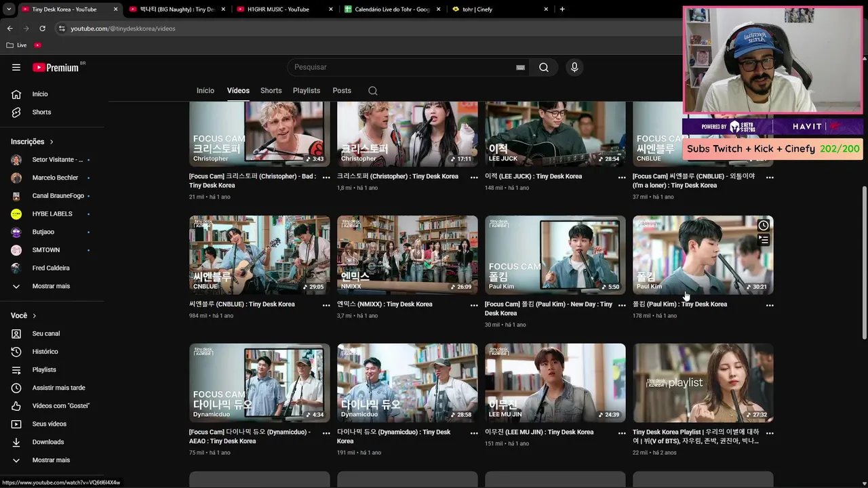Reload the page with refresh icon
The height and width of the screenshot is (488, 868).
point(42,28)
